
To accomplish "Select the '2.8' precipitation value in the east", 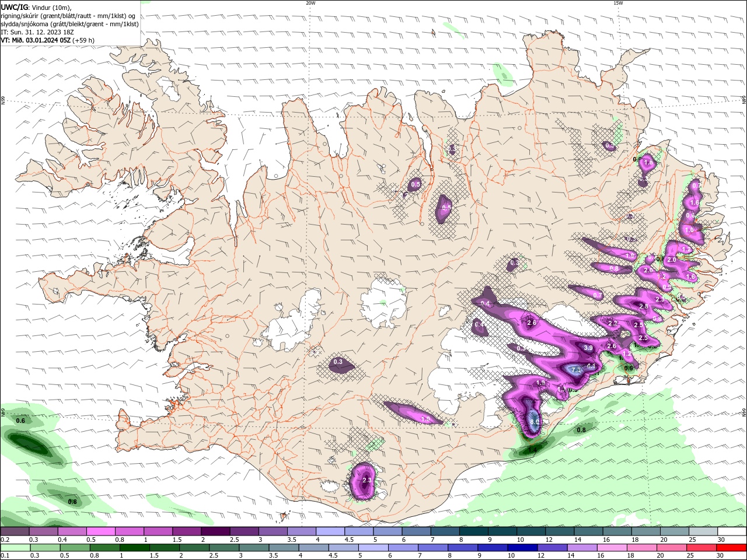I will pos(644,306).
